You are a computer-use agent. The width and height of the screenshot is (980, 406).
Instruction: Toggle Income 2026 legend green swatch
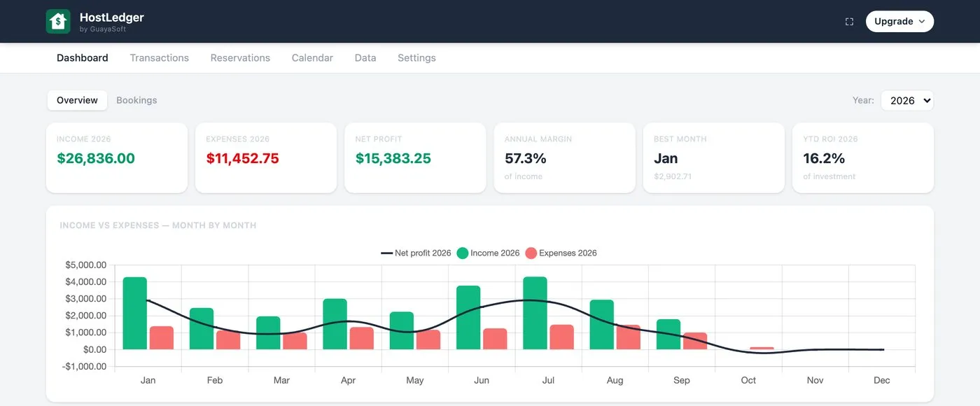462,253
